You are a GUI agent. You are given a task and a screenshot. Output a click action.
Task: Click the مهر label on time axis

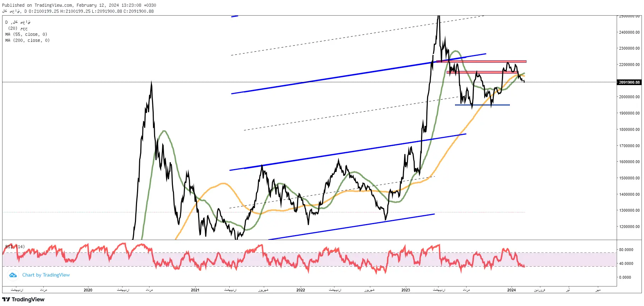598,290
